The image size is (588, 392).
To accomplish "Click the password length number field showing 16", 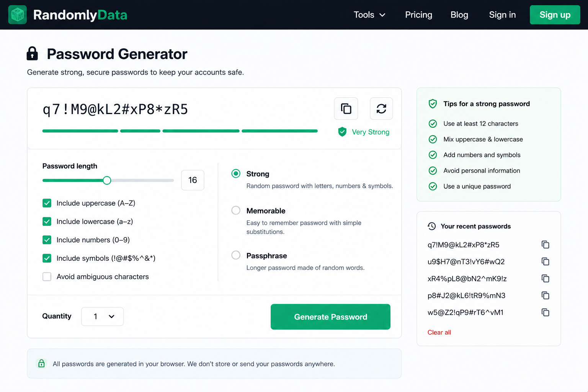I will click(x=193, y=180).
